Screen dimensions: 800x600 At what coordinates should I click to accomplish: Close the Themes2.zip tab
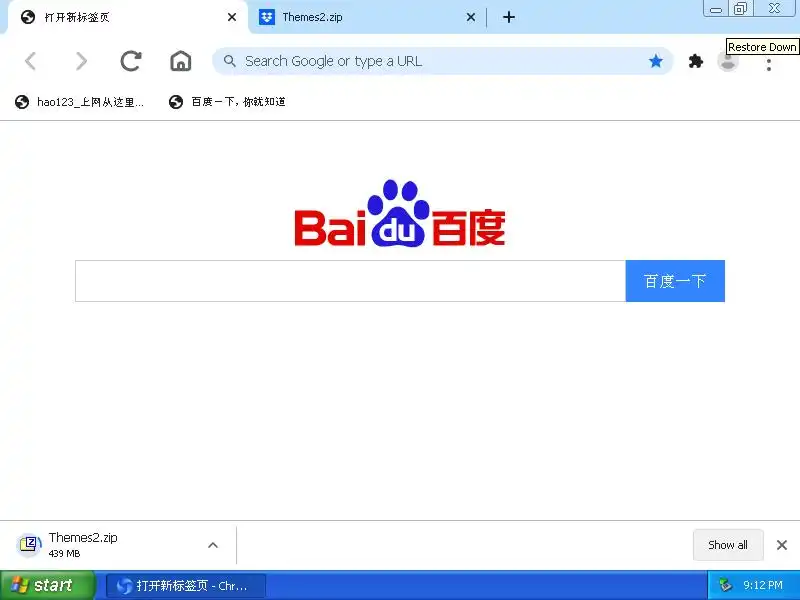471,17
